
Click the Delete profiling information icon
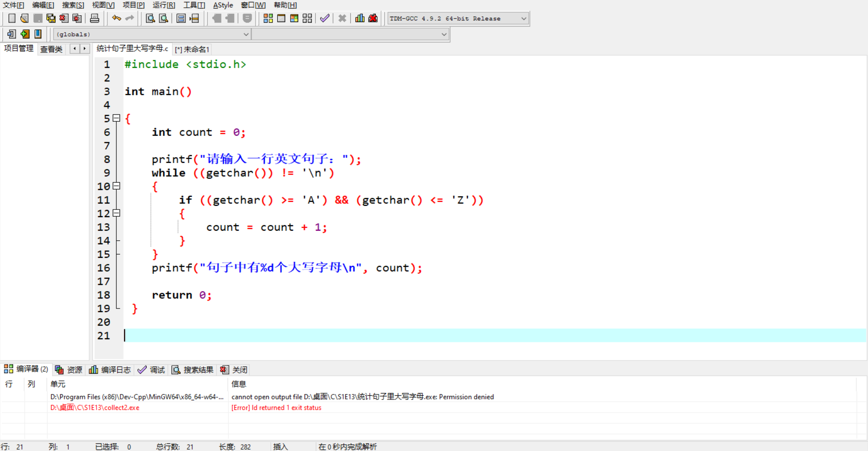(373, 18)
